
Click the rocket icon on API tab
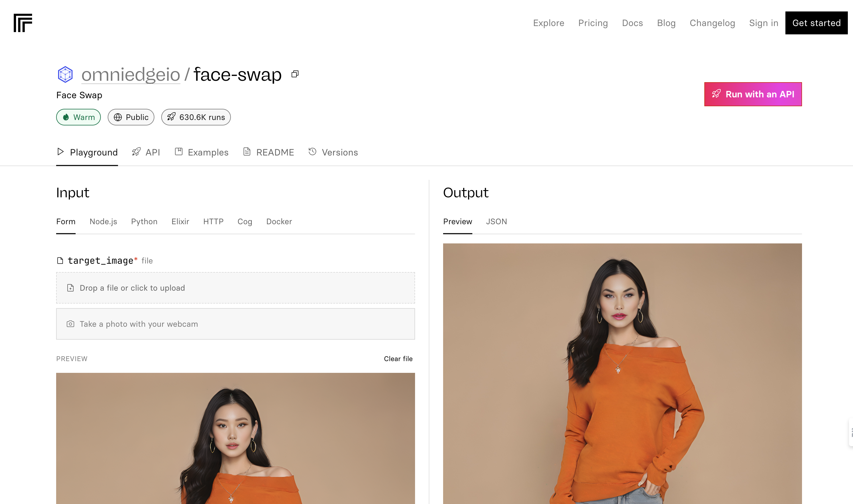[x=136, y=152]
